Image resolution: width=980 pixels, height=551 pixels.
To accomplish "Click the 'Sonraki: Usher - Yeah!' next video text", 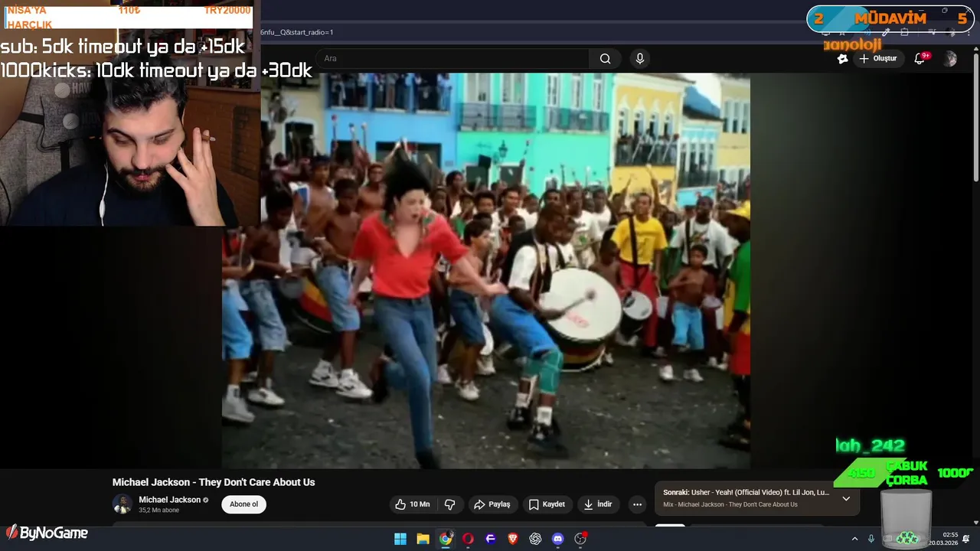I will tap(746, 493).
